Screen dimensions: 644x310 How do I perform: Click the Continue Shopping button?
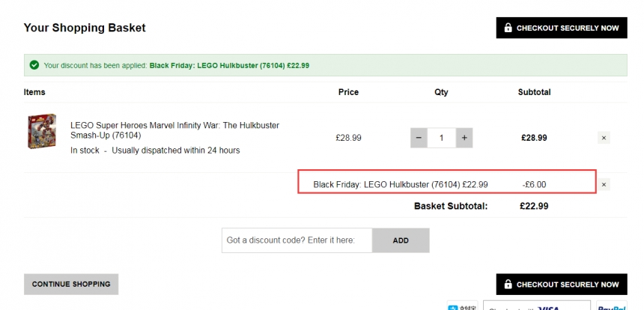tap(71, 284)
